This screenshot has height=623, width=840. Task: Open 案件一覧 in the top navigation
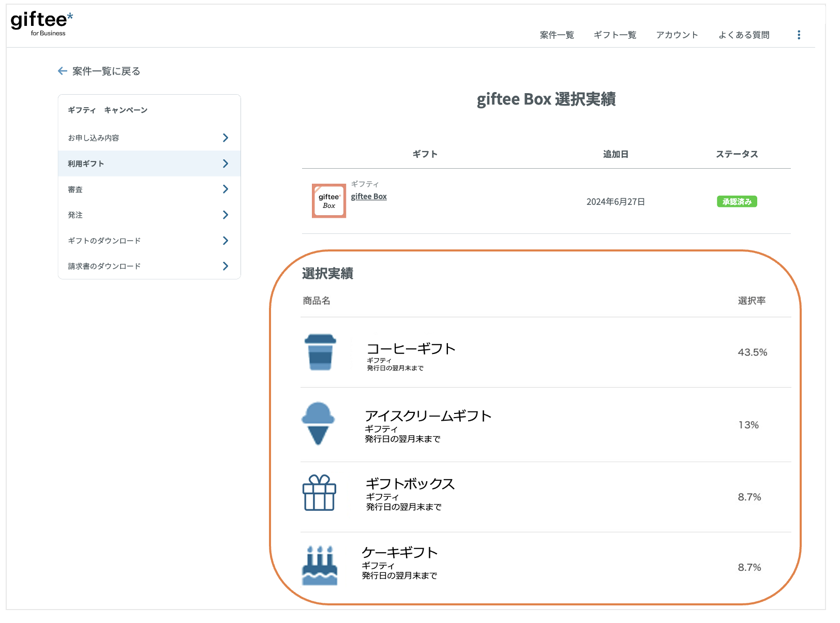[557, 35]
